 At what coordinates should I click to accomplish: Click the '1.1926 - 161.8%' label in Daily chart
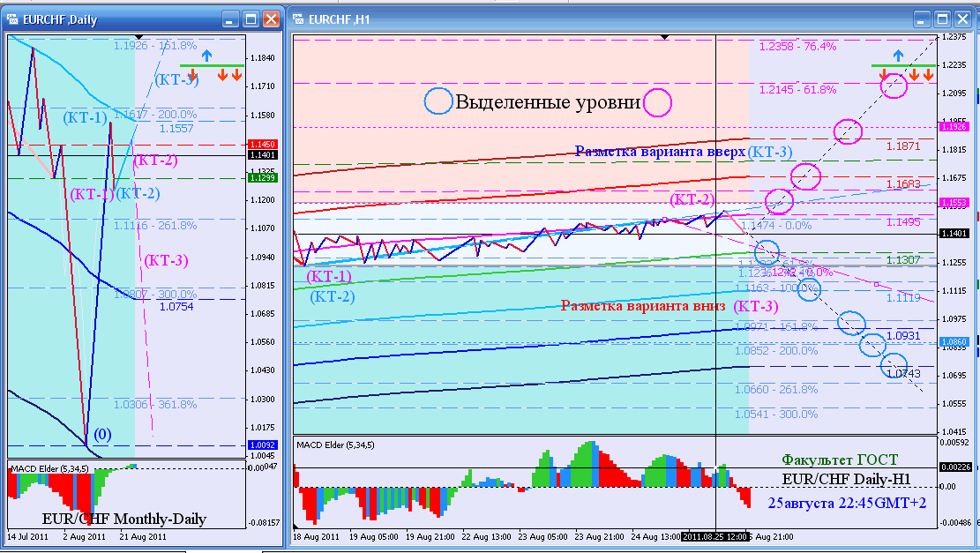tap(155, 46)
